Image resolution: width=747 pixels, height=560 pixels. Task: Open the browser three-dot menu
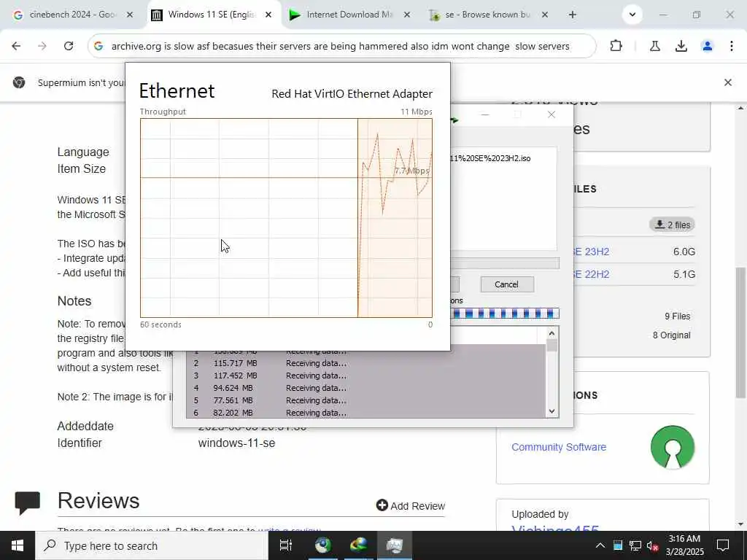731,46
